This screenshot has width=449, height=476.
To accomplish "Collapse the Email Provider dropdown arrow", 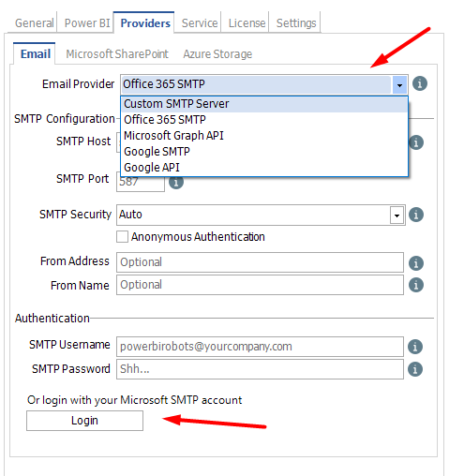I will pos(399,84).
